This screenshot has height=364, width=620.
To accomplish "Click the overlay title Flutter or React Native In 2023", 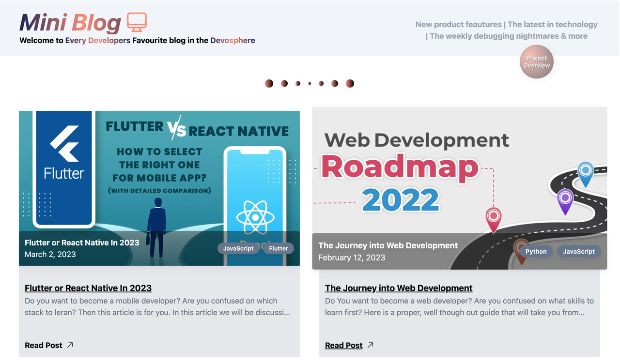I will point(82,243).
